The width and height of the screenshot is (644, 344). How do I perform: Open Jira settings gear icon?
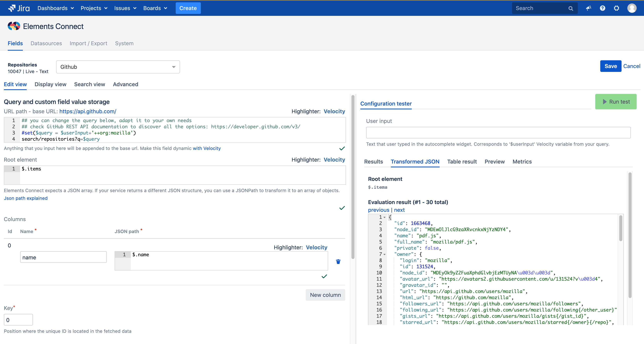click(x=616, y=8)
